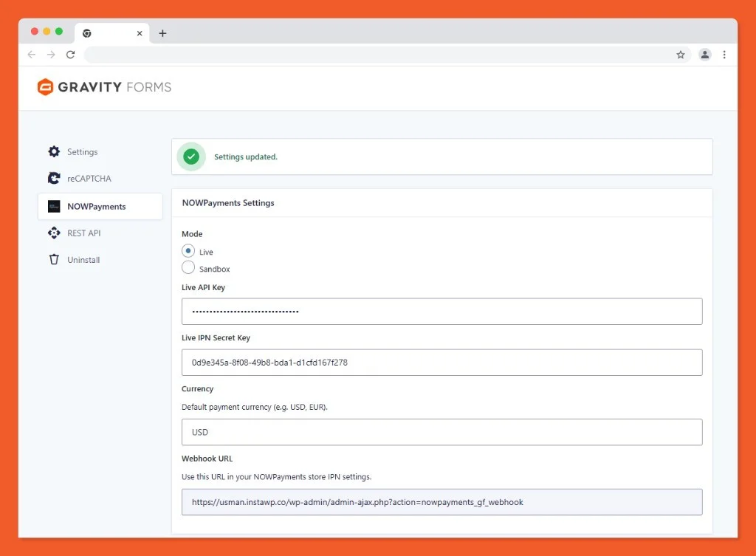Image resolution: width=756 pixels, height=556 pixels.
Task: Click the REST API icon in sidebar
Action: (x=54, y=233)
